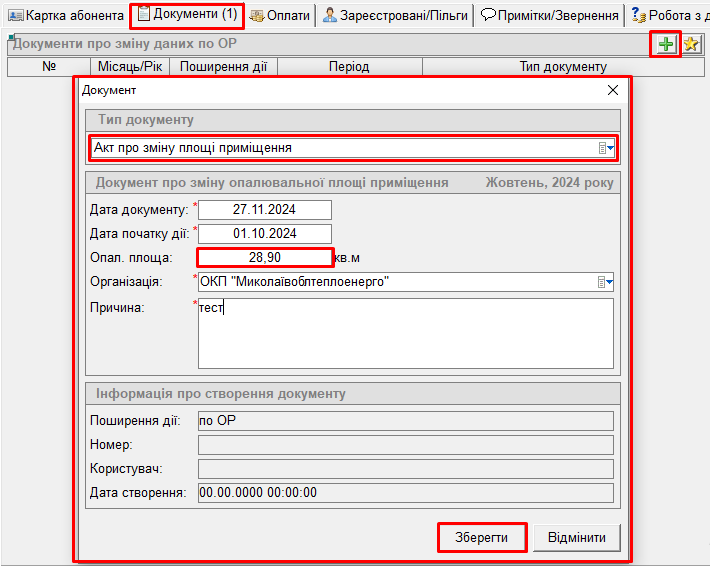Open the Документи (1) tab
The width and height of the screenshot is (710, 566).
point(187,15)
